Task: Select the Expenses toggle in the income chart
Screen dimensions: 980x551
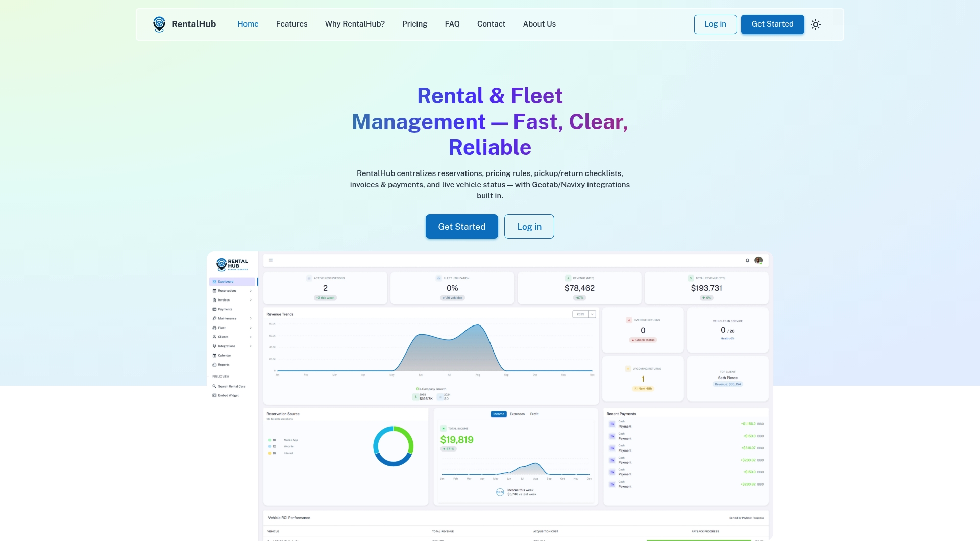Action: point(517,414)
